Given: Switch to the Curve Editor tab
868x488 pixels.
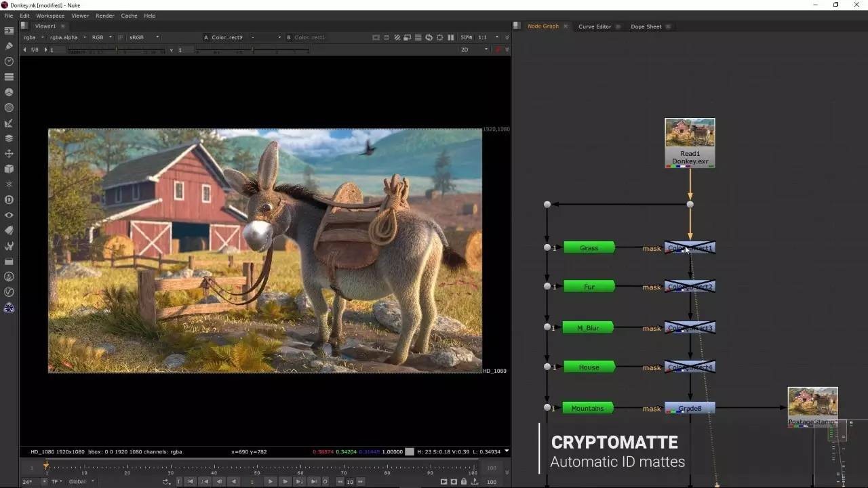Looking at the screenshot, I should [594, 26].
